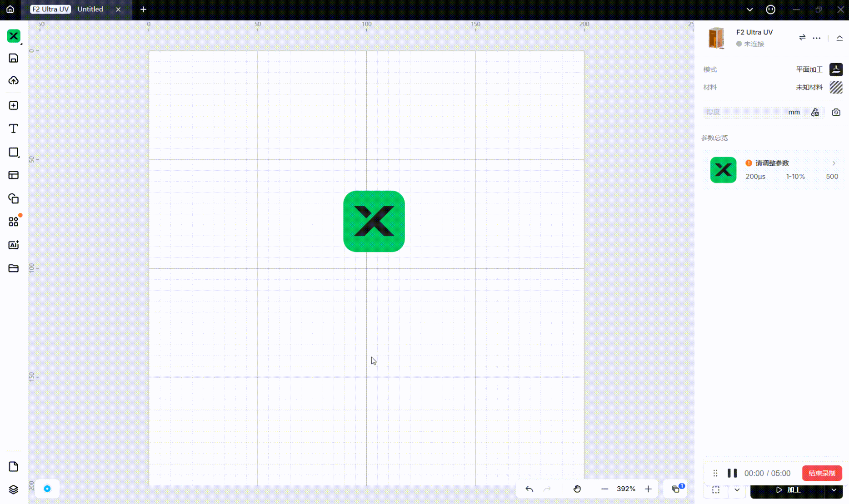Click the thickness input field
Image resolution: width=849 pixels, height=504 pixels.
click(745, 112)
